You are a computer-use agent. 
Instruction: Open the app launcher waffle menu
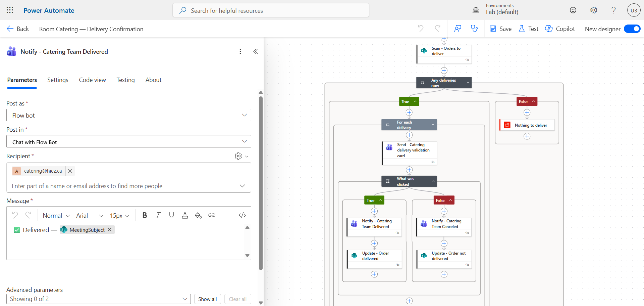point(10,10)
